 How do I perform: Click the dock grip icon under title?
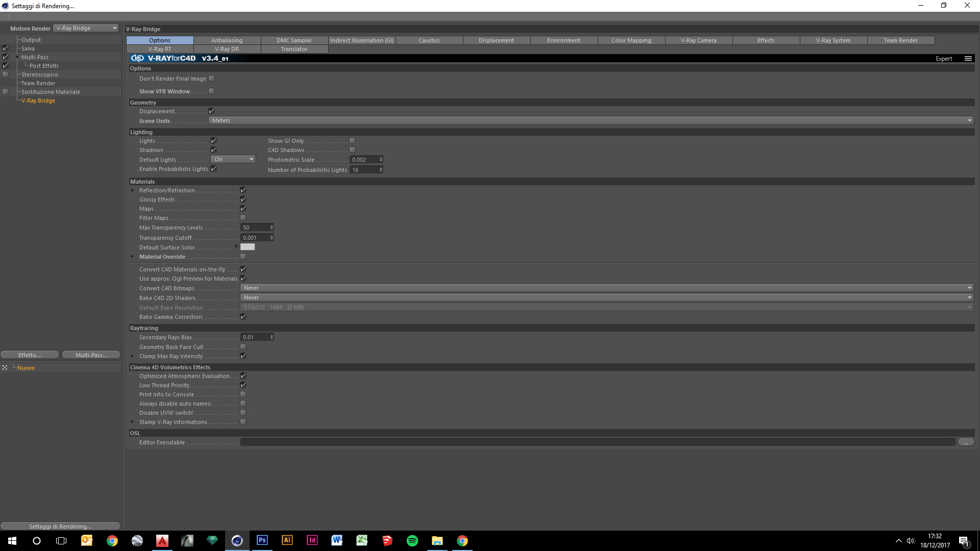click(x=6, y=17)
